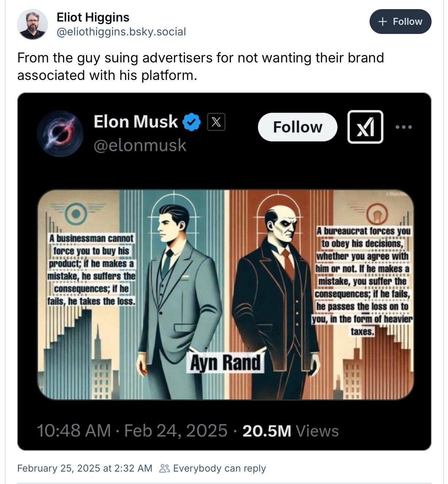Click the @elonmusk handle text
Viewport: 448px width, 484px height.
(140, 145)
